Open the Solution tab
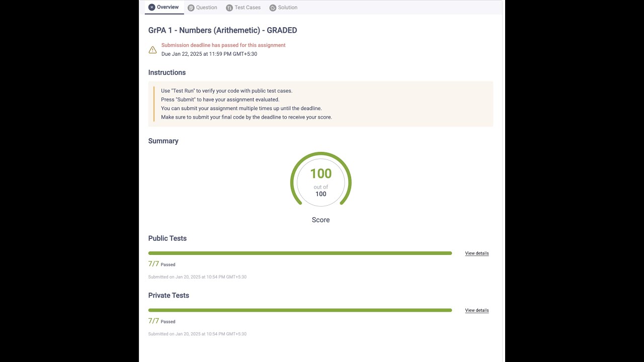Image resolution: width=644 pixels, height=362 pixels. pos(283,8)
